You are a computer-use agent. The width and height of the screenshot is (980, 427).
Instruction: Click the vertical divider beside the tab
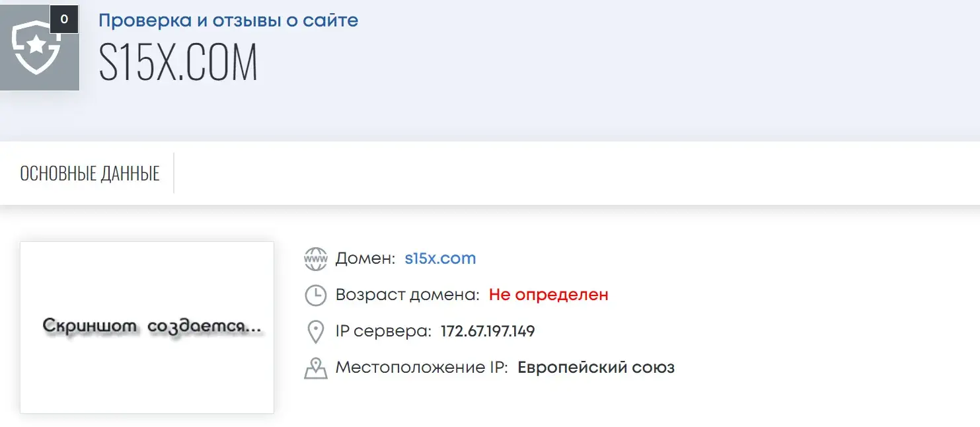pos(174,173)
